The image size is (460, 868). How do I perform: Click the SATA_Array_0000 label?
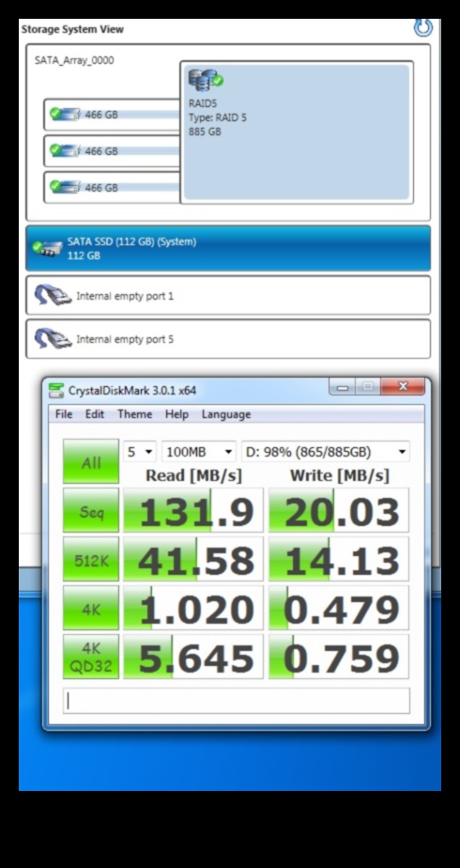point(74,60)
